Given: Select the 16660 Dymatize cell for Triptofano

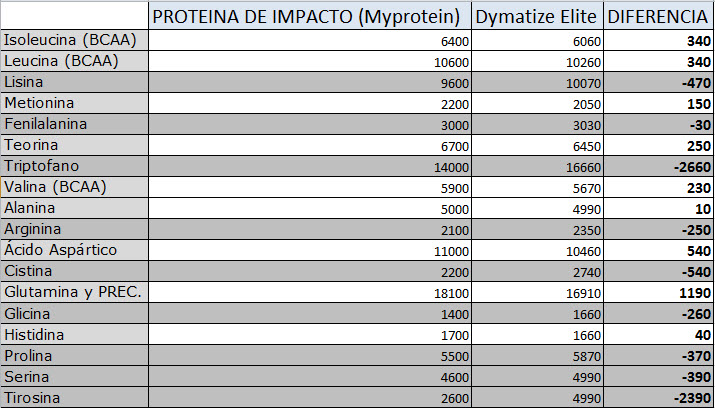Looking at the screenshot, I should 581,167.
